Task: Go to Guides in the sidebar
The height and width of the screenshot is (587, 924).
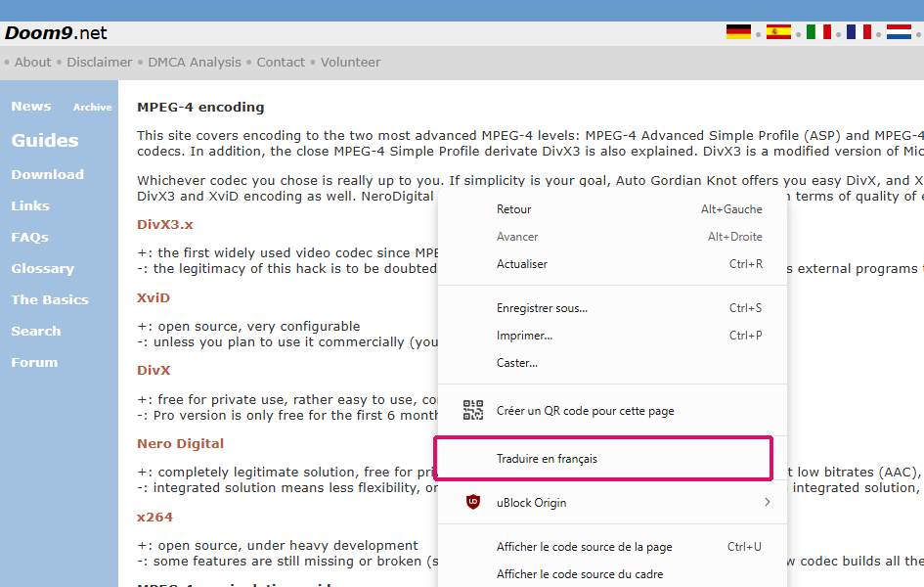Action: point(45,140)
